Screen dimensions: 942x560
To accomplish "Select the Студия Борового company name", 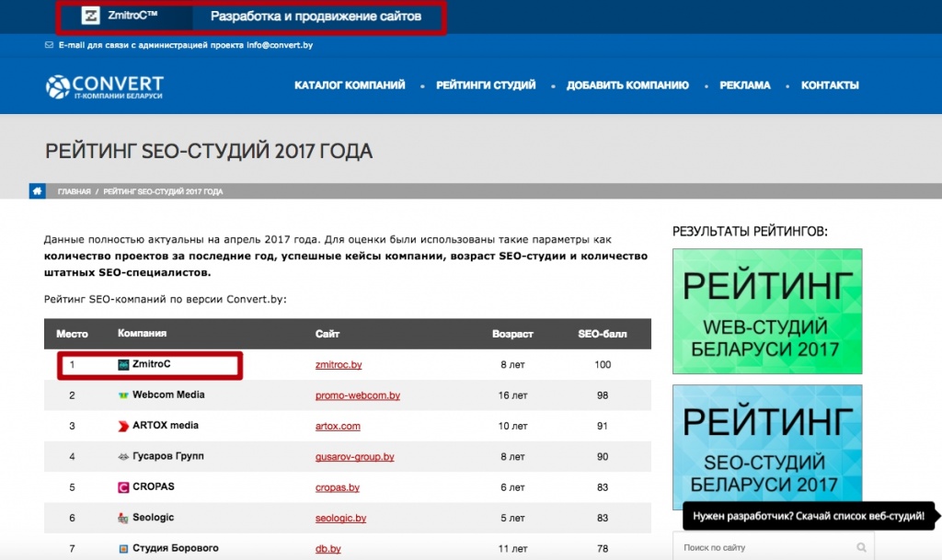I will (x=176, y=547).
